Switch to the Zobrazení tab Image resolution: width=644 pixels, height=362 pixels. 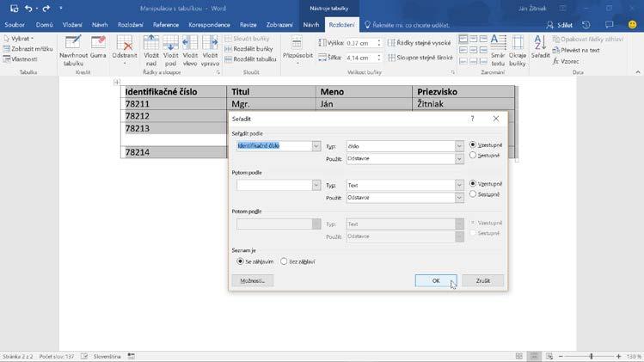[279, 25]
